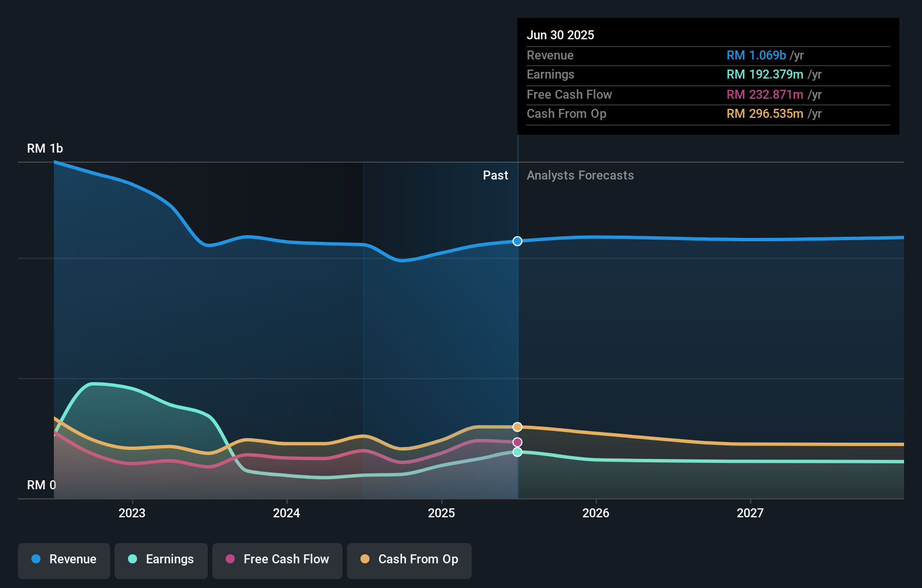Select the teal Earnings chart marker
The height and width of the screenshot is (588, 922).
[x=517, y=452]
